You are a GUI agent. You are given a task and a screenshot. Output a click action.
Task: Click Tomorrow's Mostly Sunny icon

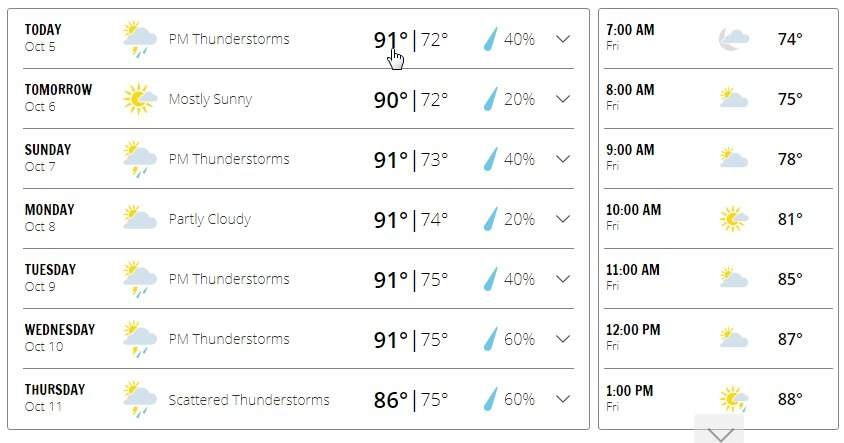(x=139, y=99)
